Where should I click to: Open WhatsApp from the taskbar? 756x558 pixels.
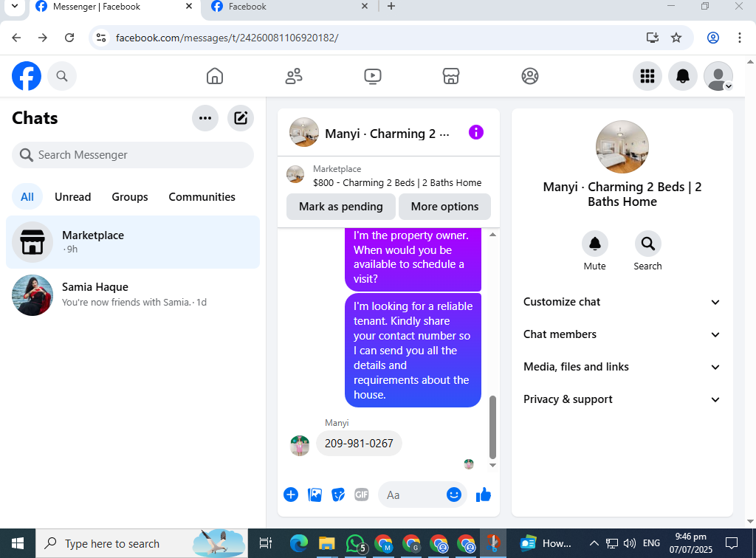point(355,543)
